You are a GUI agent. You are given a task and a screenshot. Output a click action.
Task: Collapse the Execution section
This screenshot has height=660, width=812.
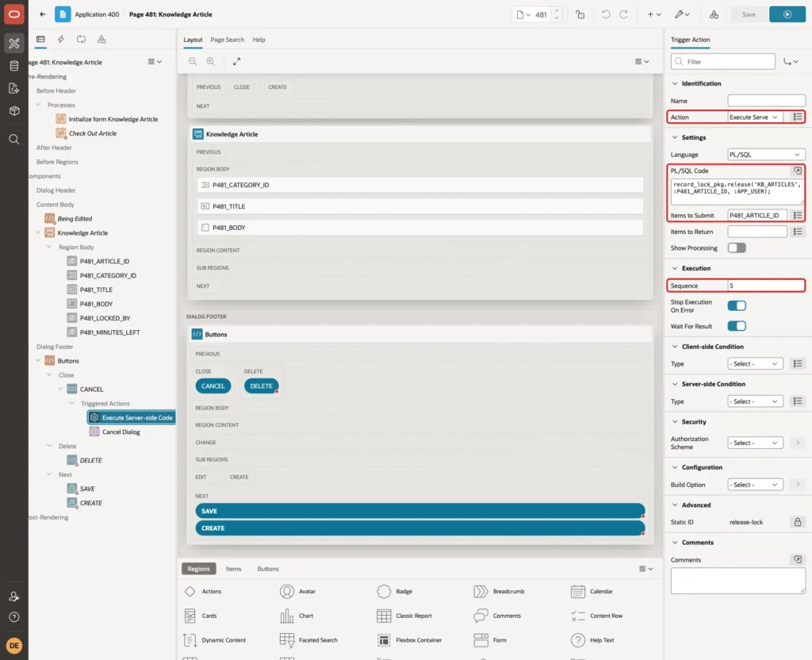(674, 268)
